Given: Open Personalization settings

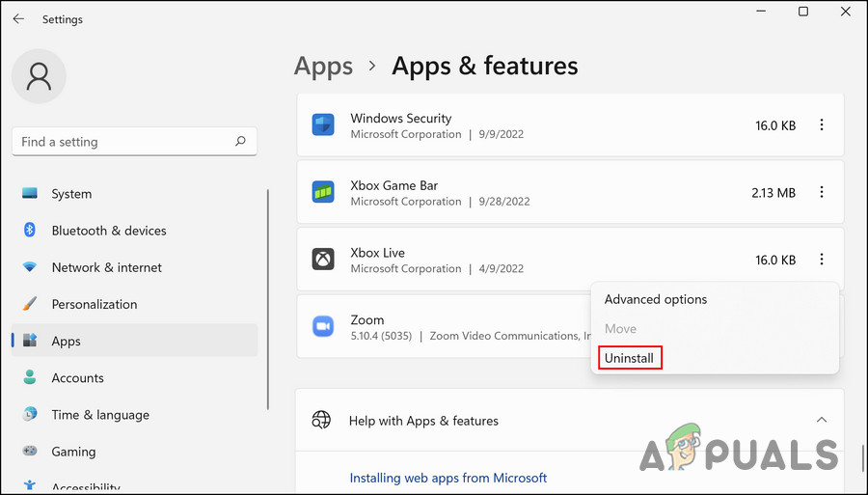Looking at the screenshot, I should [x=134, y=304].
